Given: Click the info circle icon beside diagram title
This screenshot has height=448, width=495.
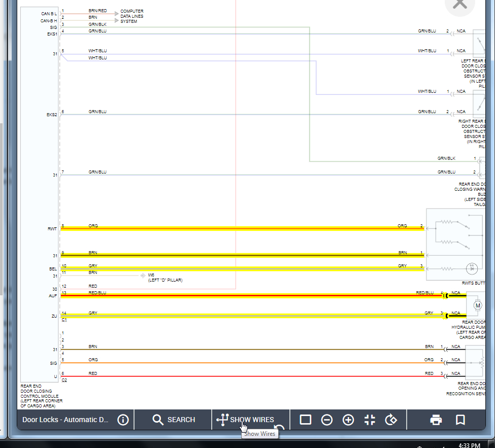Looking at the screenshot, I should coord(123,420).
